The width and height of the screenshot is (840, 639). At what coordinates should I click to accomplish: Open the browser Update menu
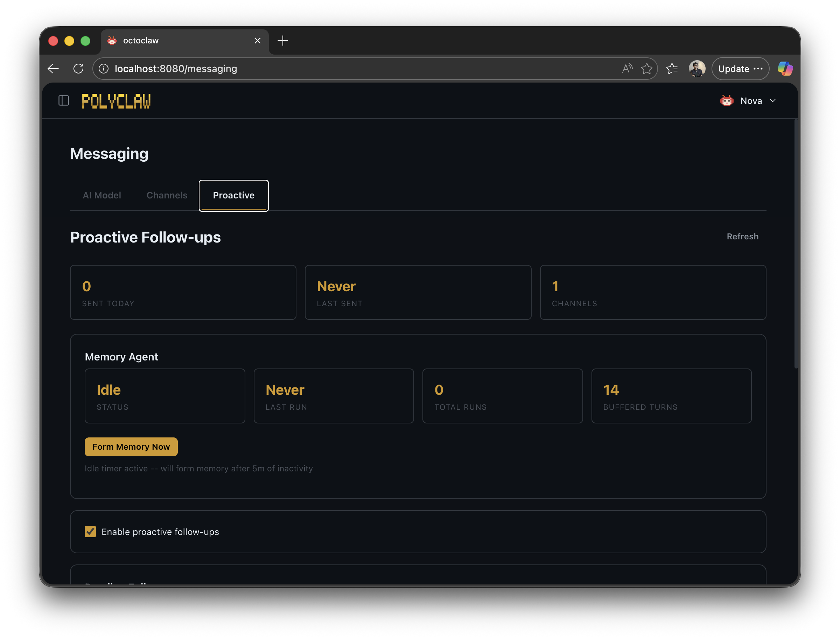[740, 69]
